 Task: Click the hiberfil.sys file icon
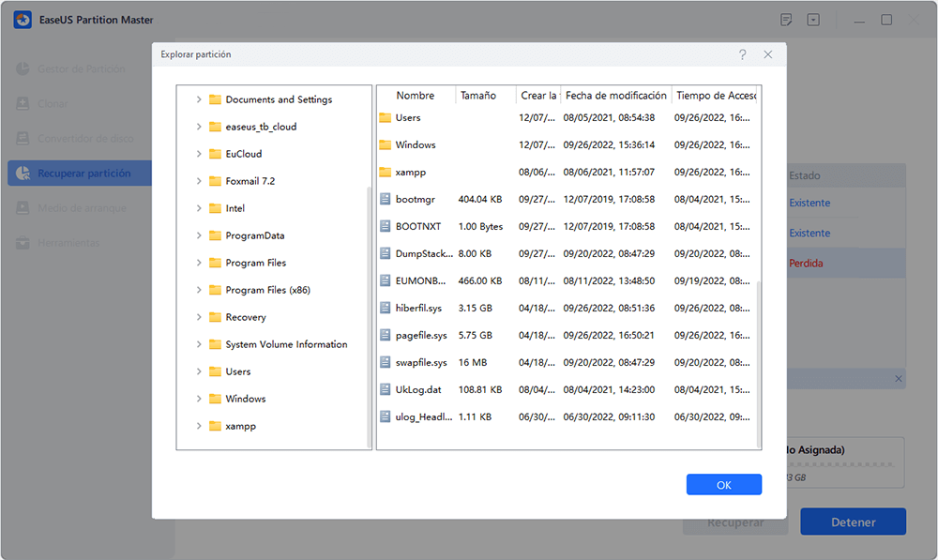click(x=386, y=308)
